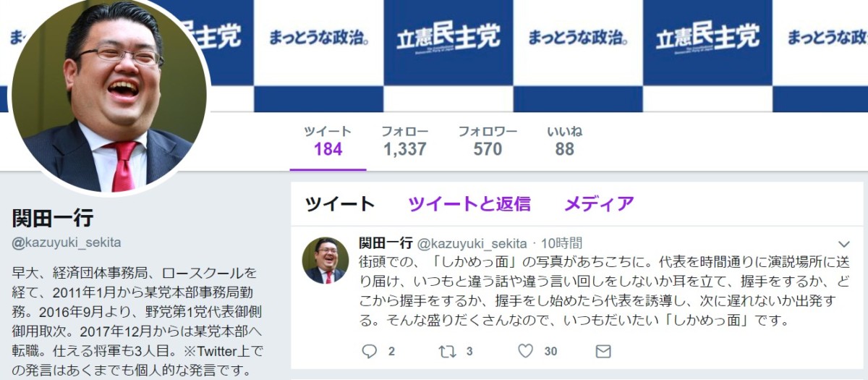
Task: Open the ツイート 184 count tab
Action: pyautogui.click(x=328, y=141)
